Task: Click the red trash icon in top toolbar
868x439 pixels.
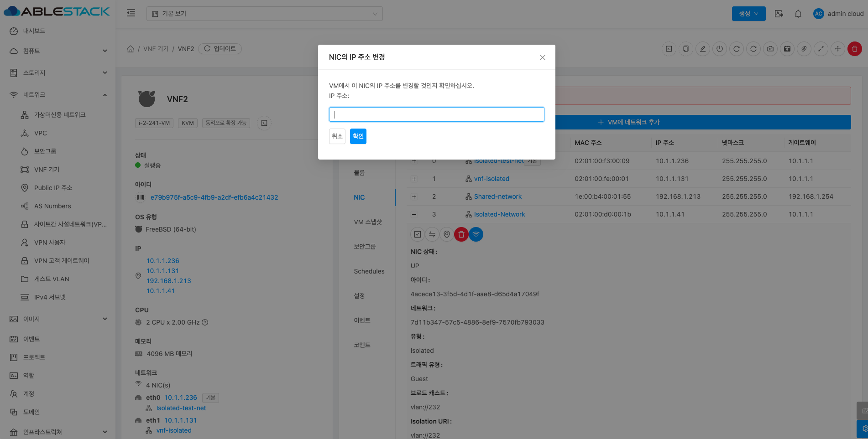Action: [x=854, y=49]
